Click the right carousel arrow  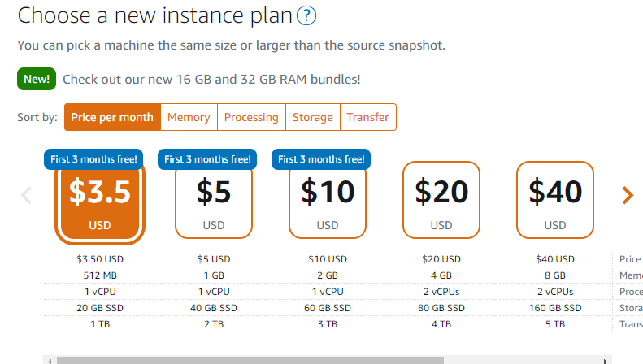627,195
